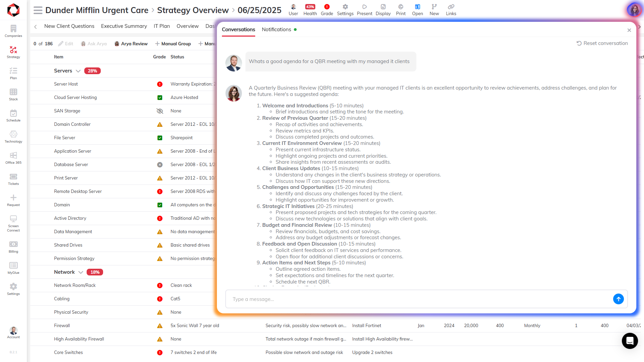Click the User toolbar icon
Screen dimensions: 644x362
(293, 10)
